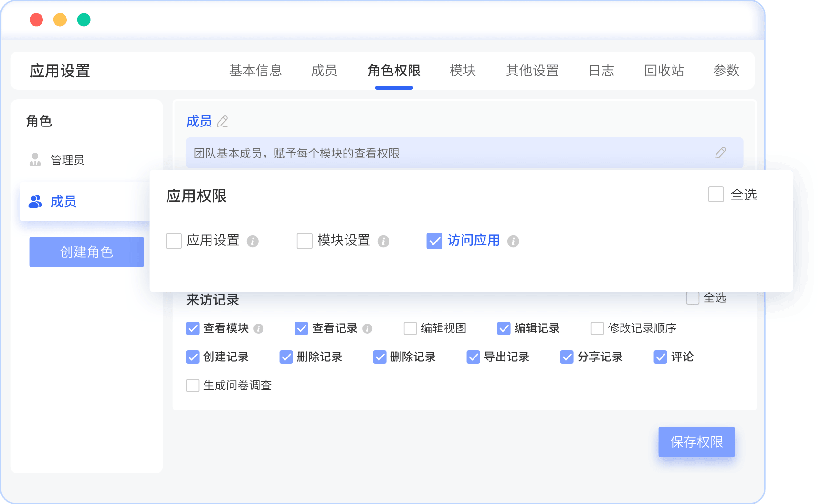Uncheck the 评论 permission
Image resolution: width=821 pixels, height=504 pixels.
click(x=660, y=357)
